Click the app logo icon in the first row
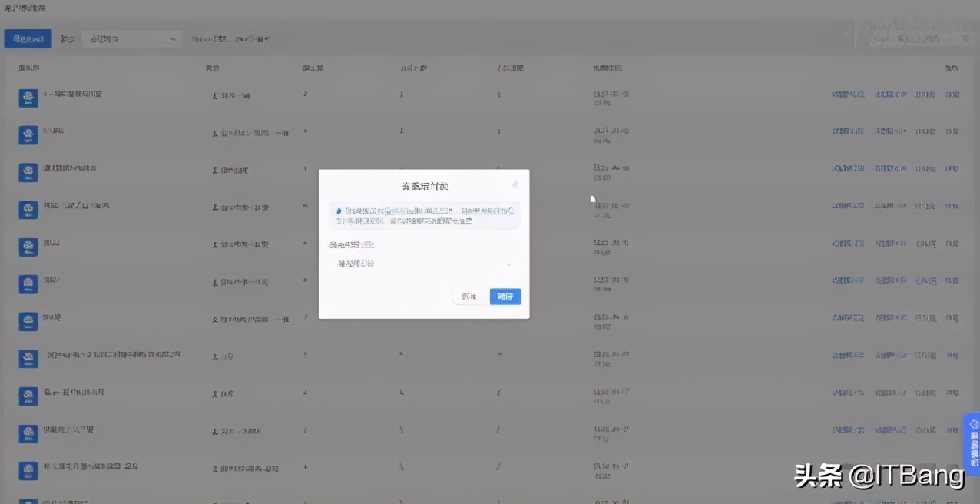 (28, 98)
